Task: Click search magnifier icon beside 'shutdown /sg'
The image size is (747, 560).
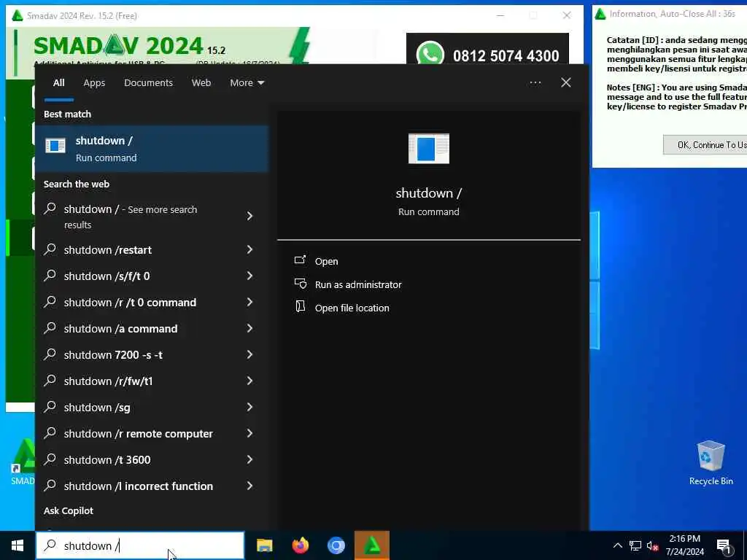Action: (x=50, y=407)
